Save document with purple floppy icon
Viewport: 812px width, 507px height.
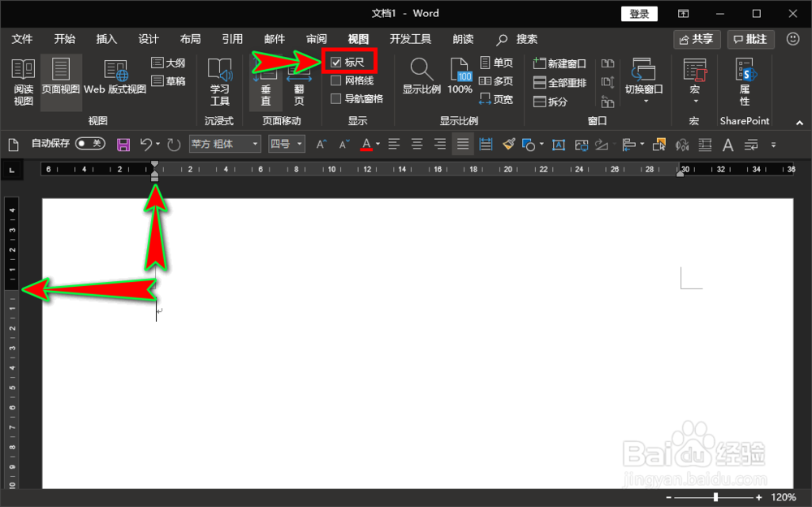tap(123, 145)
